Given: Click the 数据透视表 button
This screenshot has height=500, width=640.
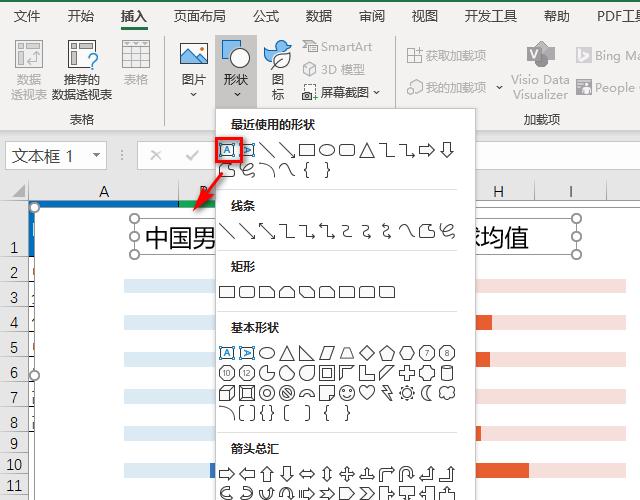Looking at the screenshot, I should pos(29,70).
